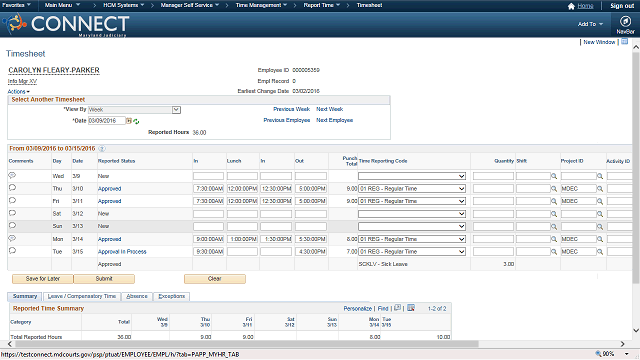Select the Exceptions tab
Viewport: 640px width, 360px height.
(x=171, y=296)
